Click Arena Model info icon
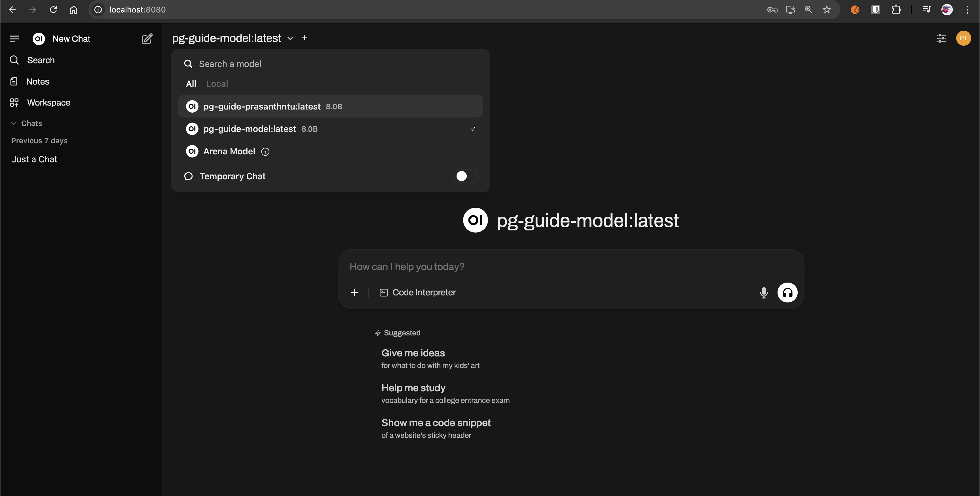This screenshot has width=980, height=496. (265, 152)
